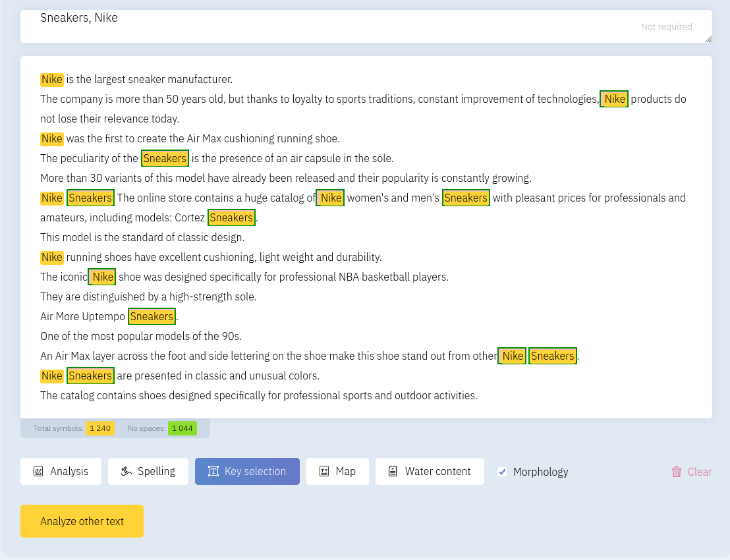The width and height of the screenshot is (730, 560).
Task: Switch to the Spelling tab
Action: [x=156, y=472]
